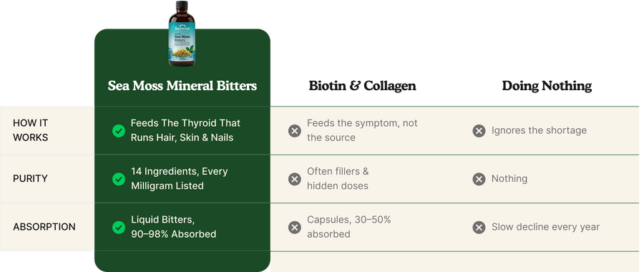Click the HOW IT WORKS row label
The width and height of the screenshot is (644, 272).
pos(30,130)
